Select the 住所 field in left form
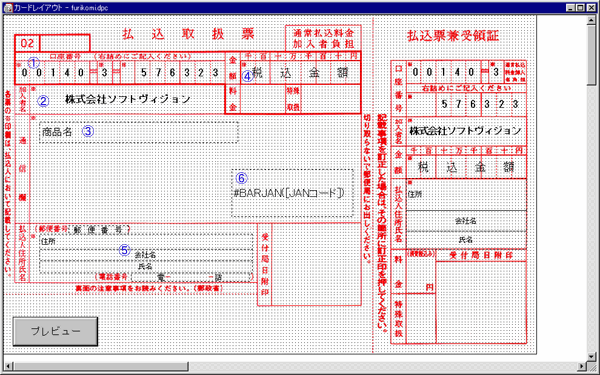This screenshot has height=375, width=600. [146, 241]
